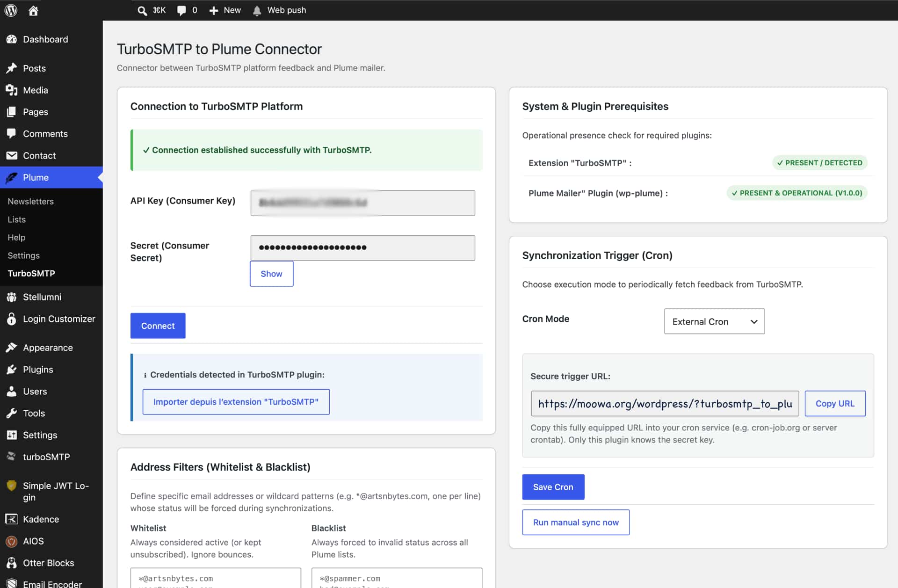Show the consumer secret
The image size is (898, 588).
[x=271, y=274]
